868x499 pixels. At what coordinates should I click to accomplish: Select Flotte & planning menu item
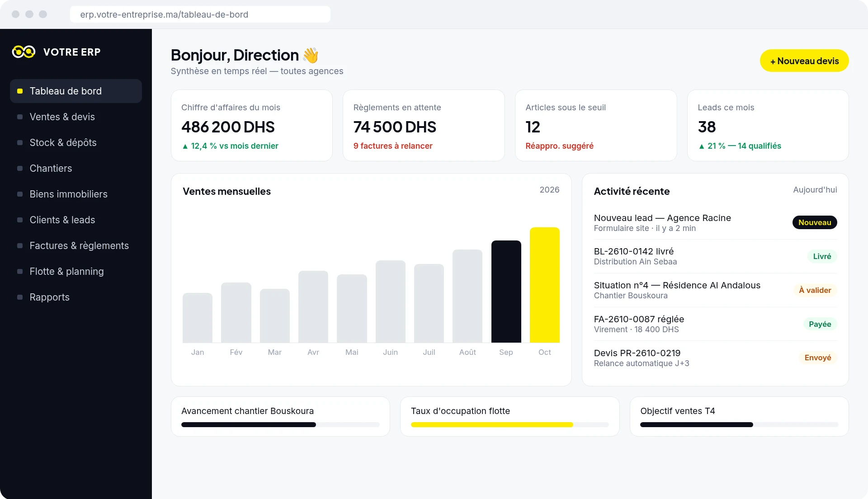pos(76,271)
